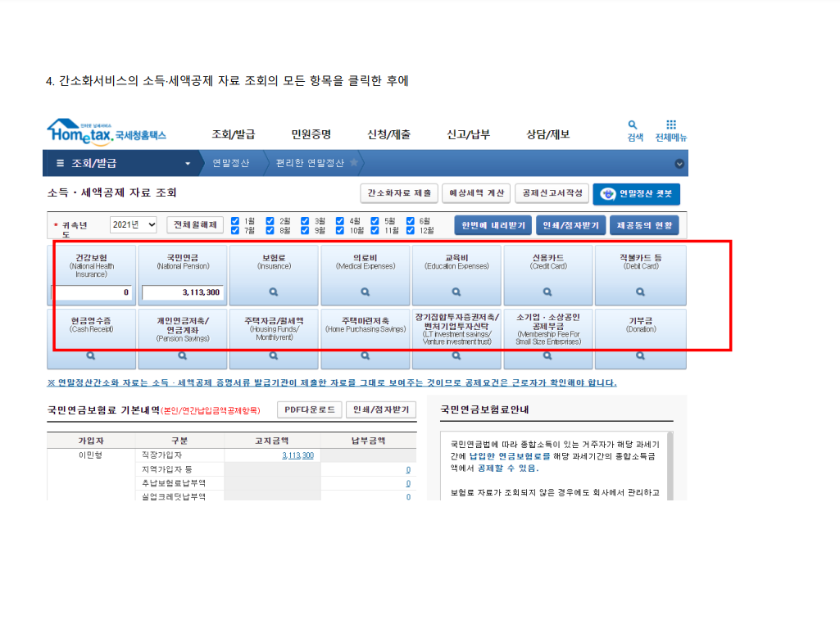Screen dimensions: 840x638
Task: Open the 신고/납부 top menu
Action: [x=469, y=134]
